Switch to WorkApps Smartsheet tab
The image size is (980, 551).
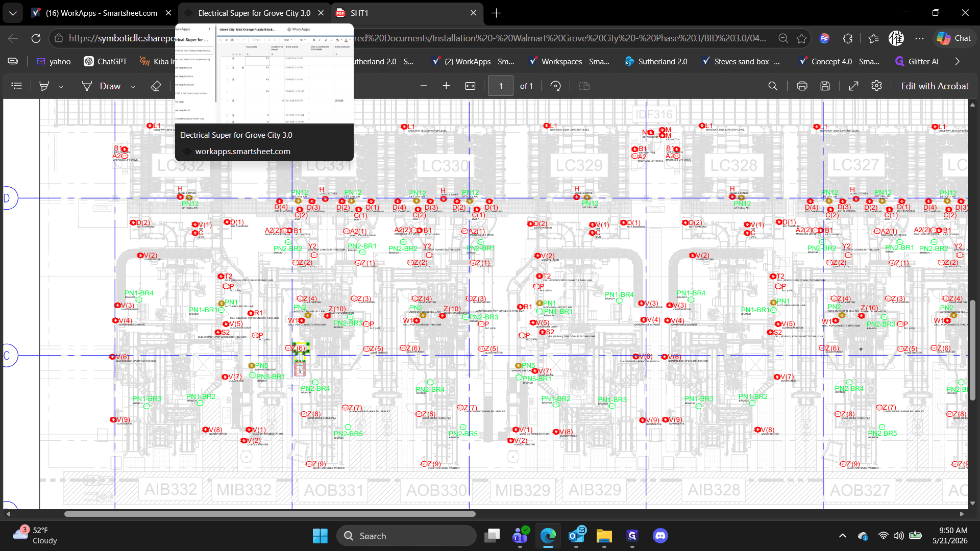pos(101,13)
